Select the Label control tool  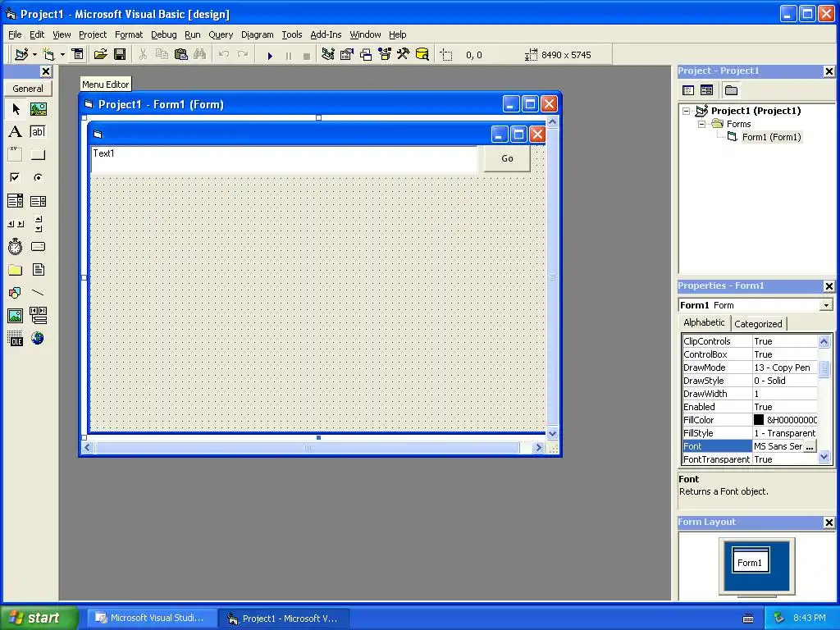point(16,132)
